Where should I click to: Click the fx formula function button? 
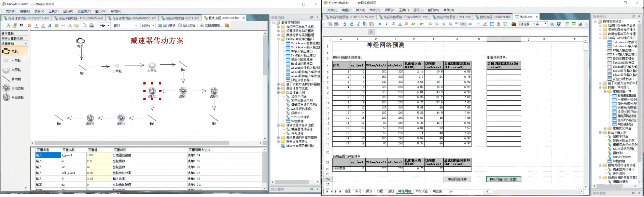pos(372,32)
